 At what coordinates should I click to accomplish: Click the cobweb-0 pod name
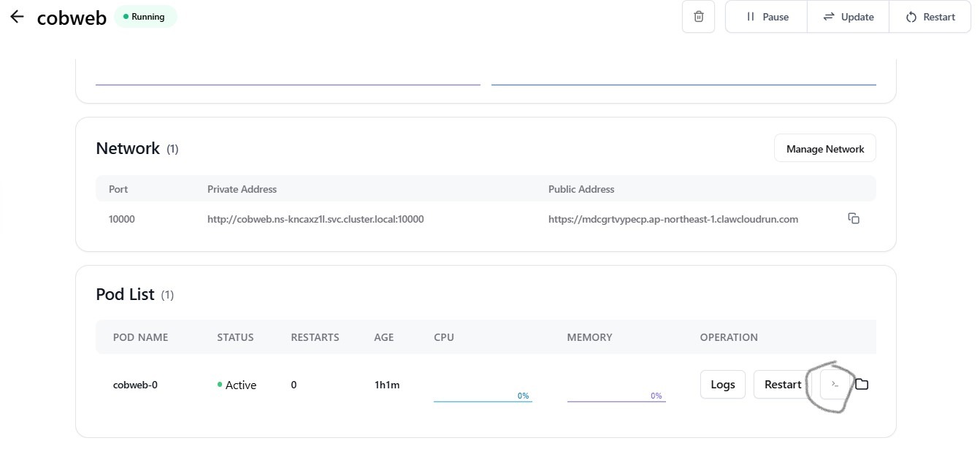[135, 385]
